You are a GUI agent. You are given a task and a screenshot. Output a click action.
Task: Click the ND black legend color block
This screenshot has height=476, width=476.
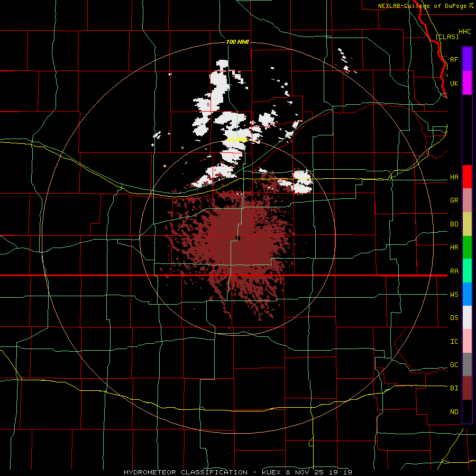[x=467, y=411]
